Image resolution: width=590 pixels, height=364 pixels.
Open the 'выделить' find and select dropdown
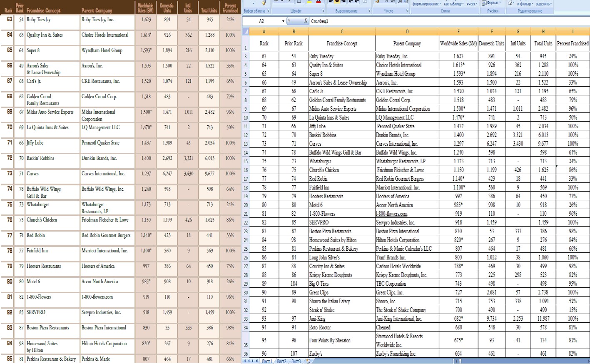[x=544, y=4]
